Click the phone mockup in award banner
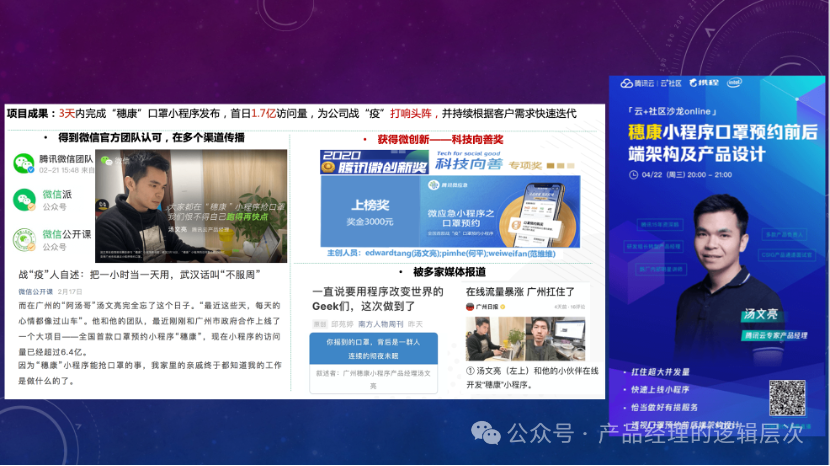This screenshot has width=830, height=466. click(x=540, y=214)
